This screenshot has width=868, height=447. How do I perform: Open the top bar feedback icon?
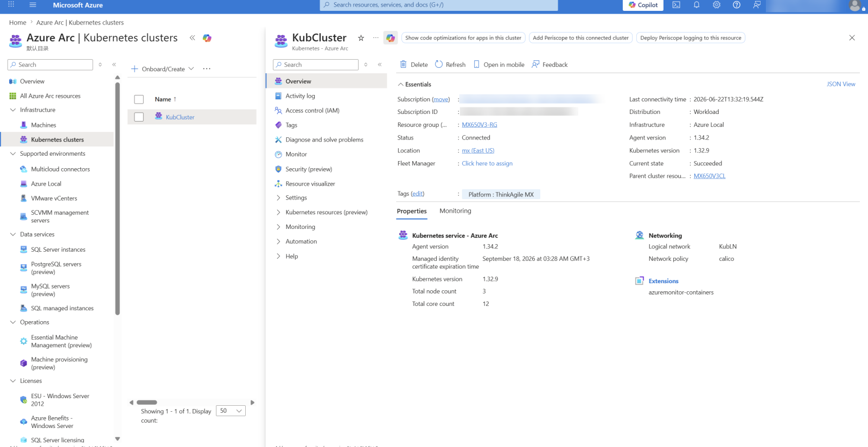point(757,5)
